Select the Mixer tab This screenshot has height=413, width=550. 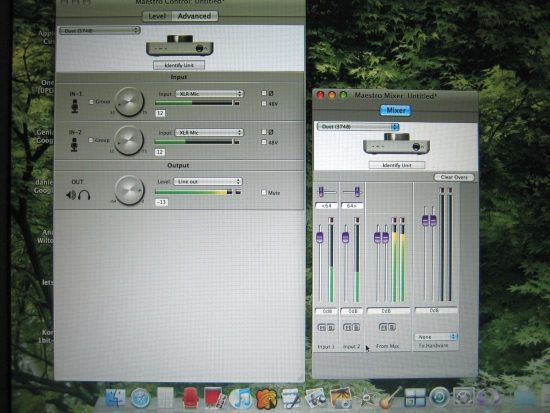tap(396, 110)
